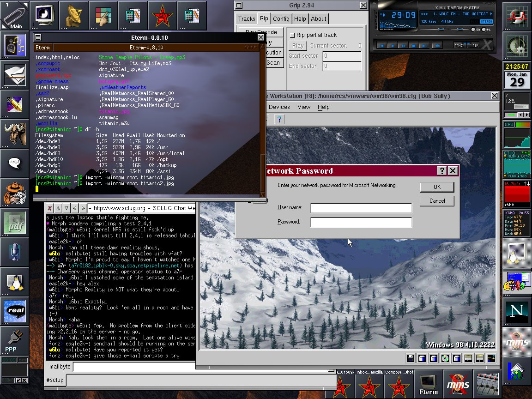Click 'Bon Jovi - Its my Life.mp3' in Eterm

tap(135, 63)
